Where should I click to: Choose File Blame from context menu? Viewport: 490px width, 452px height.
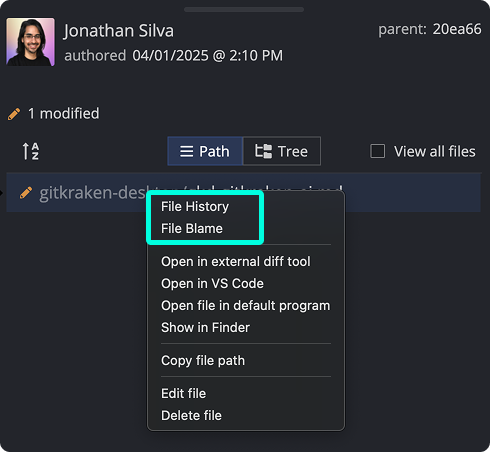tap(192, 229)
